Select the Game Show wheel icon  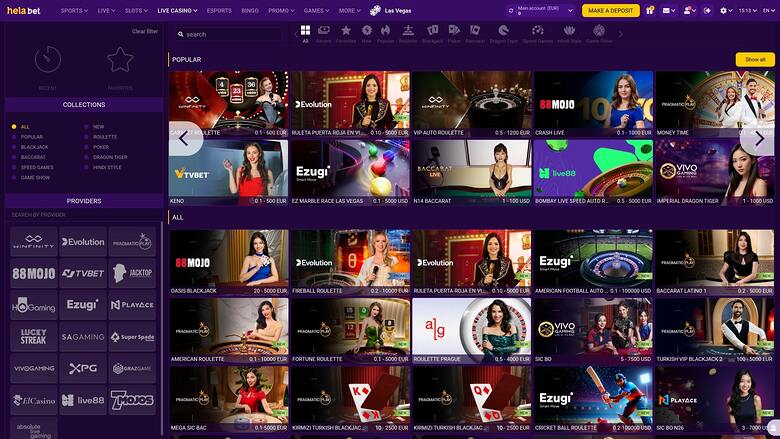(599, 31)
